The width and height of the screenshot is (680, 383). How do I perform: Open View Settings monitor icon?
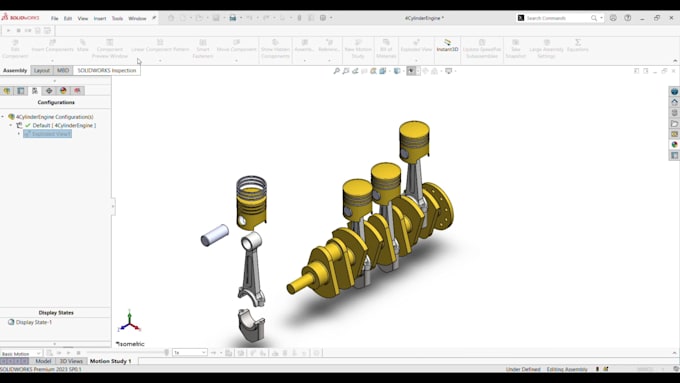(x=448, y=71)
